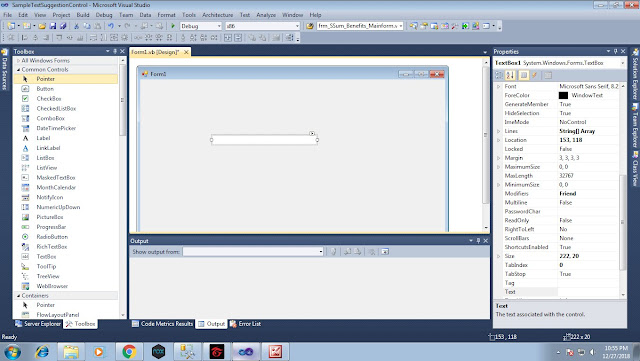Expand All Windows Forms toolbox group
Image resolution: width=640 pixels, height=361 pixels.
(18, 60)
